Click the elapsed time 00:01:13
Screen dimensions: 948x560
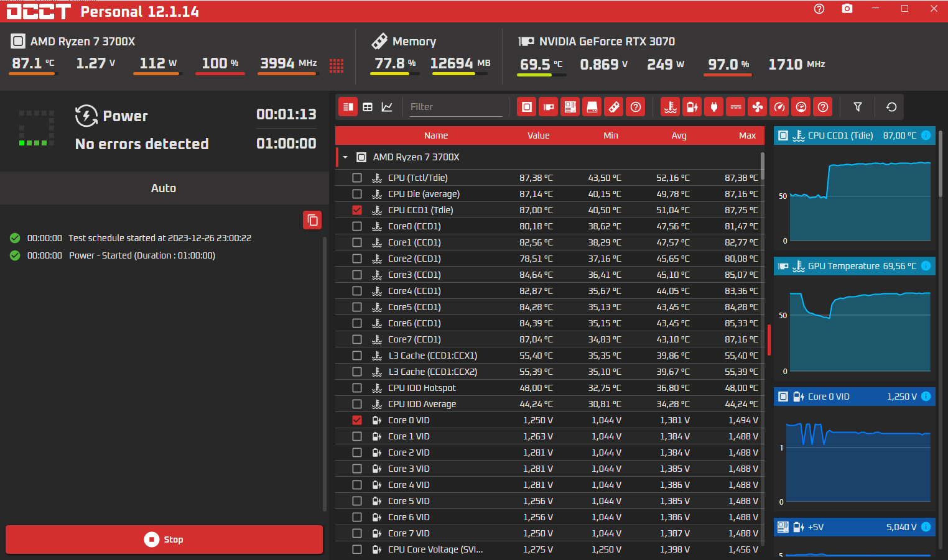point(286,114)
